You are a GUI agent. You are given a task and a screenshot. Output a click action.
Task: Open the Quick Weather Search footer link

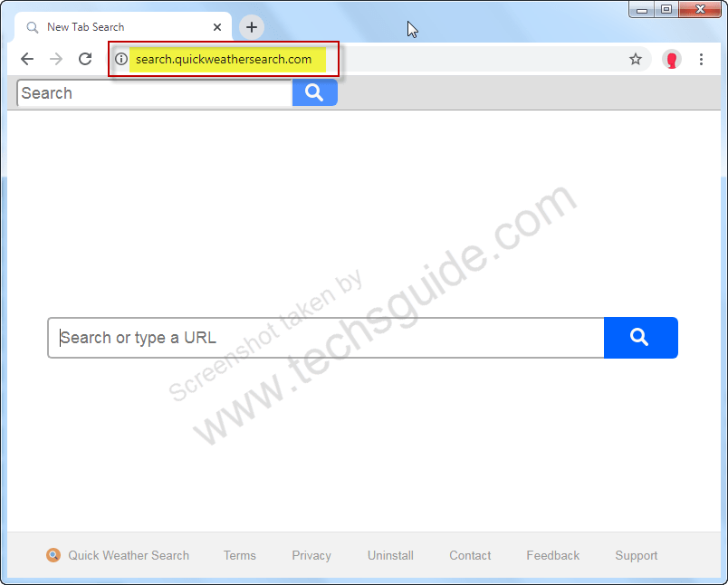(x=129, y=555)
